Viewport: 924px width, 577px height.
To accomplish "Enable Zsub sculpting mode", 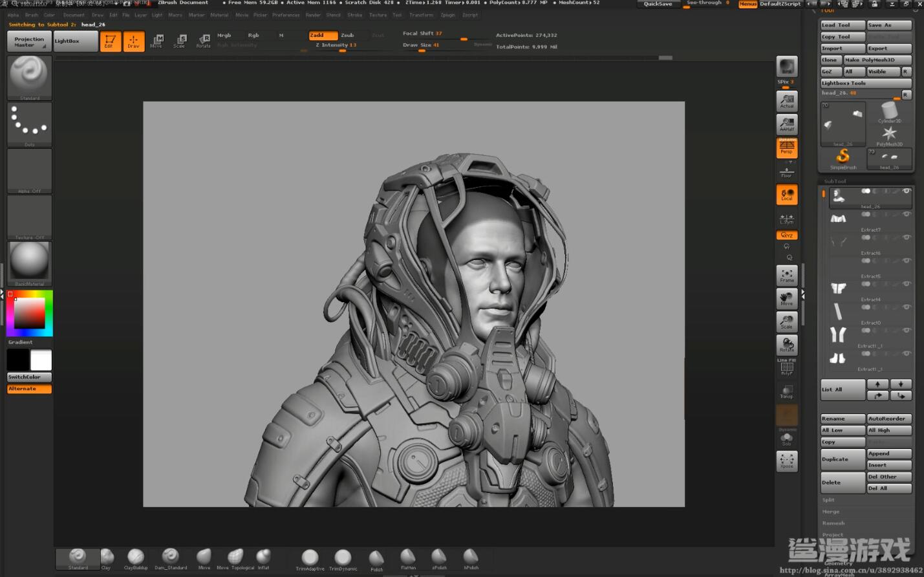I will [x=348, y=35].
